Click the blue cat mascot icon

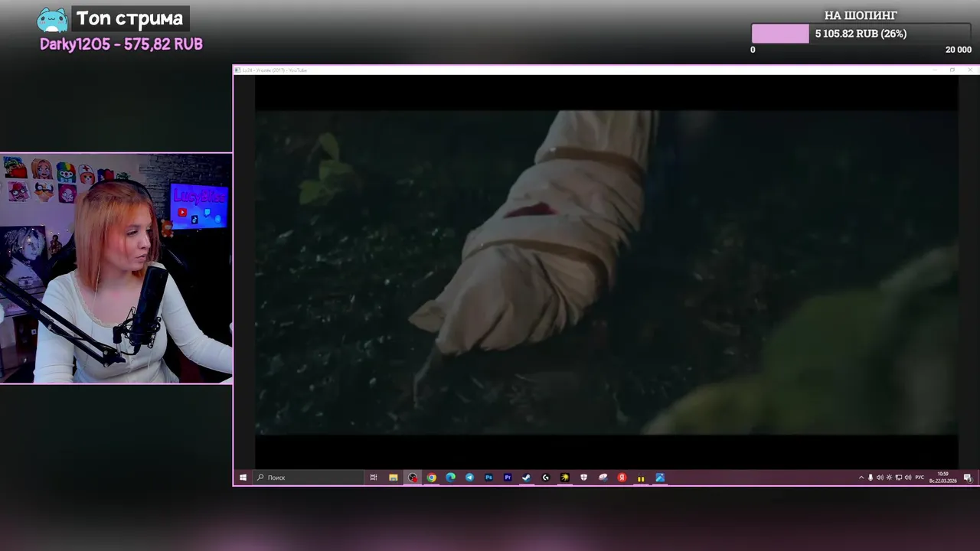(52, 20)
